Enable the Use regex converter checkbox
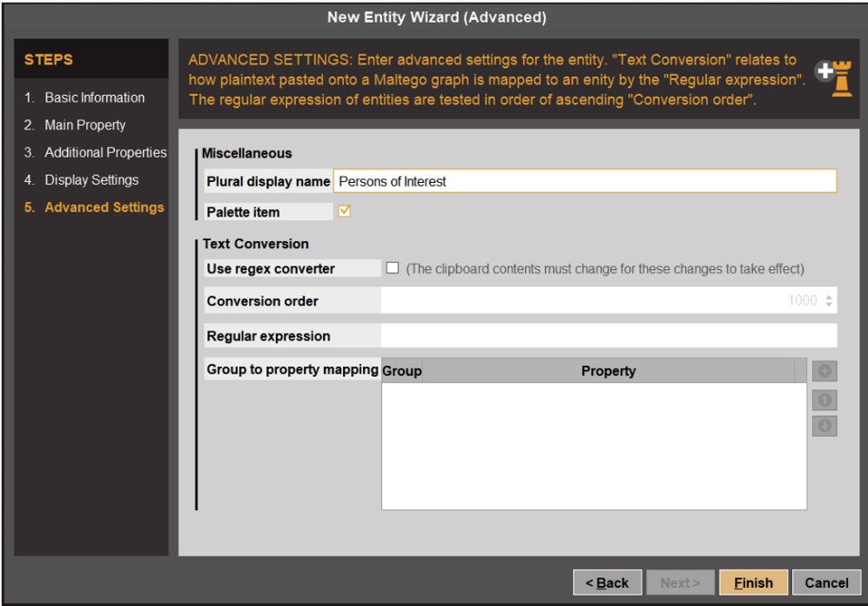This screenshot has width=868, height=606. 393,268
